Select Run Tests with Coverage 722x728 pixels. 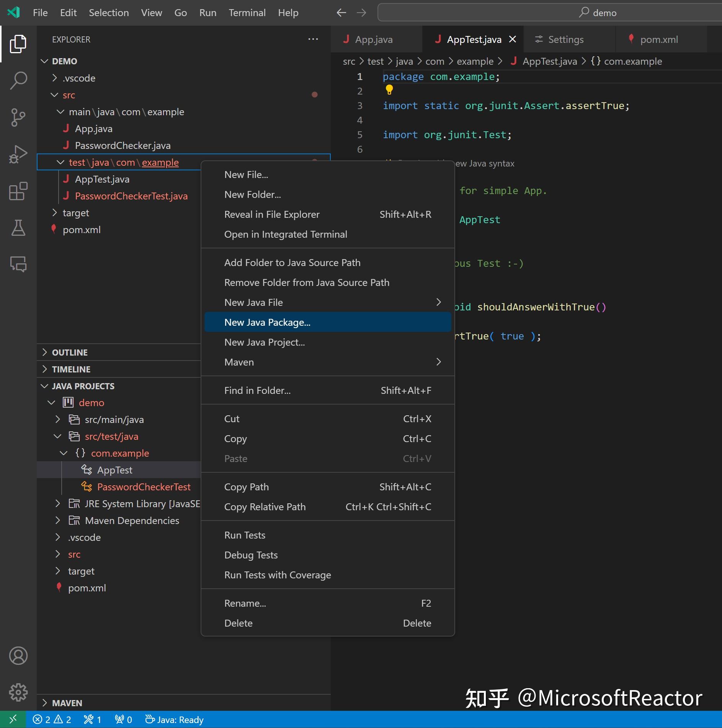tap(328, 575)
